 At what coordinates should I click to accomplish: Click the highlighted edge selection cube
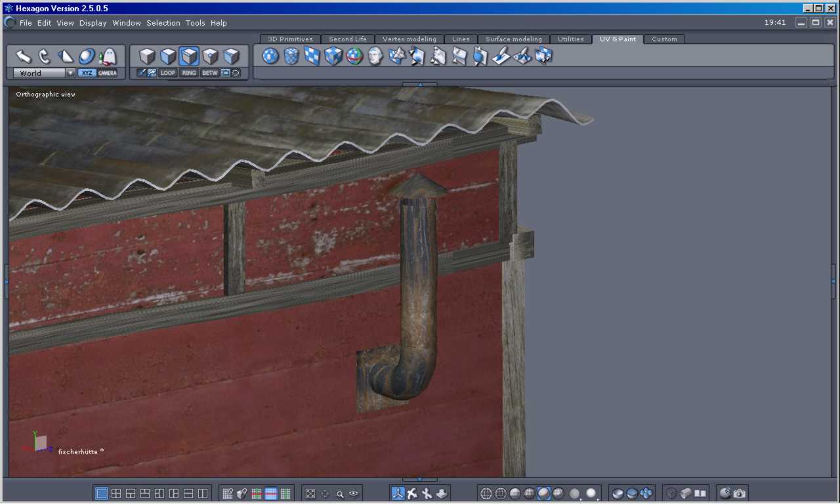click(189, 56)
